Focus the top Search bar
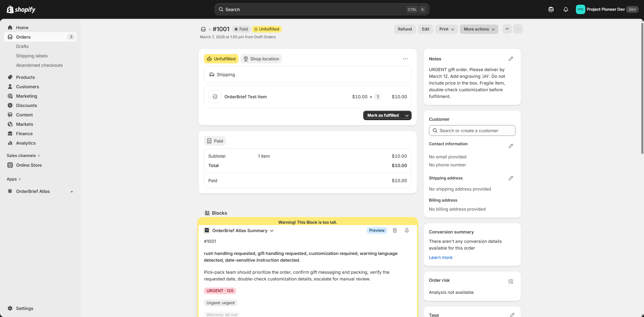Viewport: 644px width, 317px height. coord(322,9)
